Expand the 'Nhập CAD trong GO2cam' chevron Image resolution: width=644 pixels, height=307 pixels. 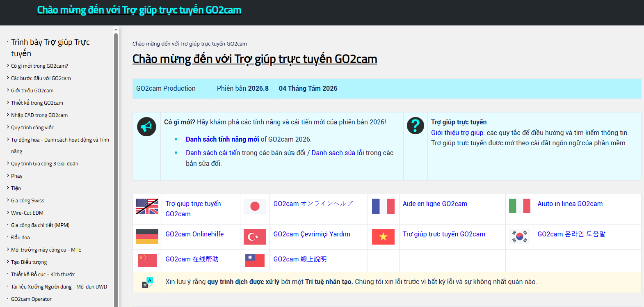click(8, 115)
